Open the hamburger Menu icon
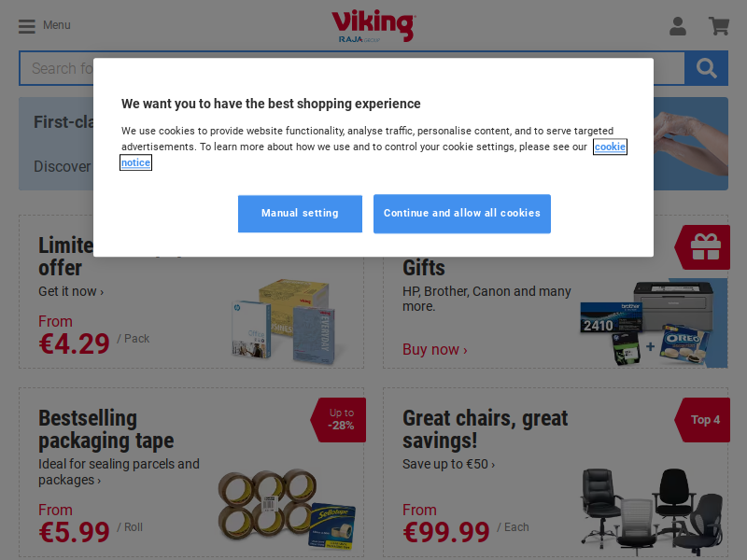 (27, 26)
